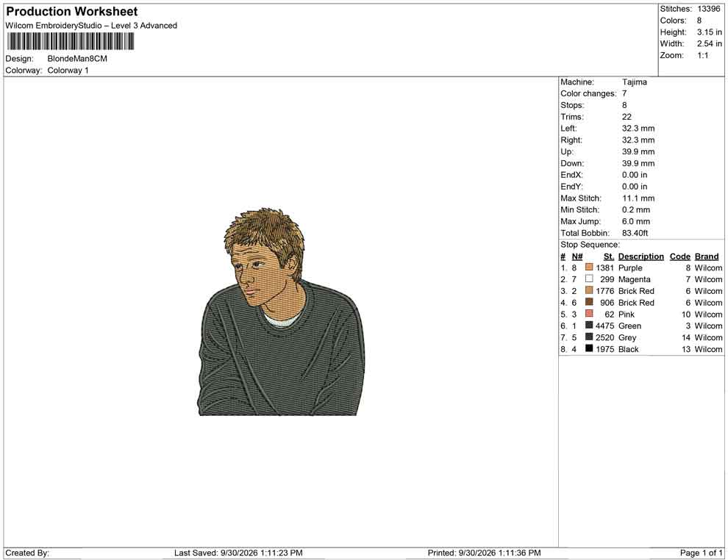The width and height of the screenshot is (728, 560).
Task: Click the Magenta white color swatch
Action: pyautogui.click(x=589, y=279)
